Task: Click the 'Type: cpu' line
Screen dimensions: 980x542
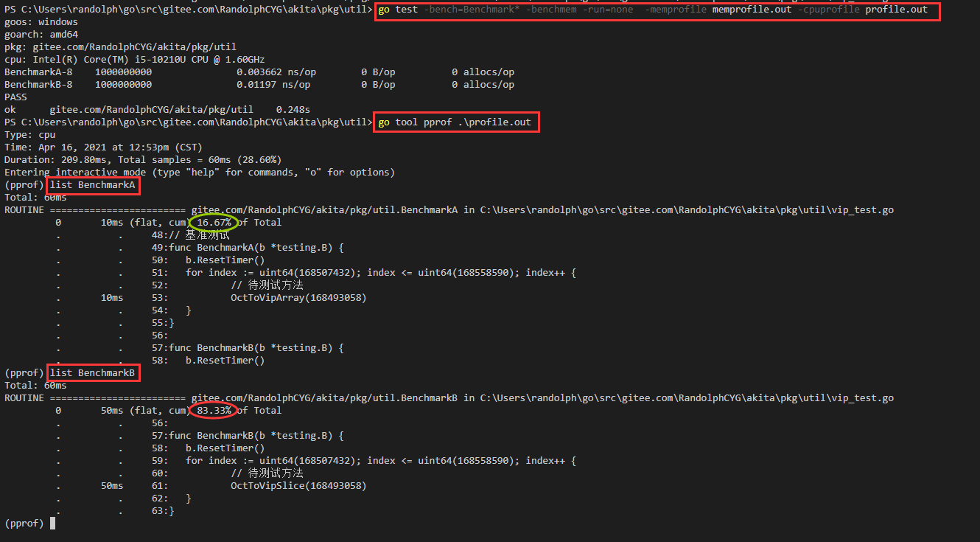Action: (x=29, y=135)
